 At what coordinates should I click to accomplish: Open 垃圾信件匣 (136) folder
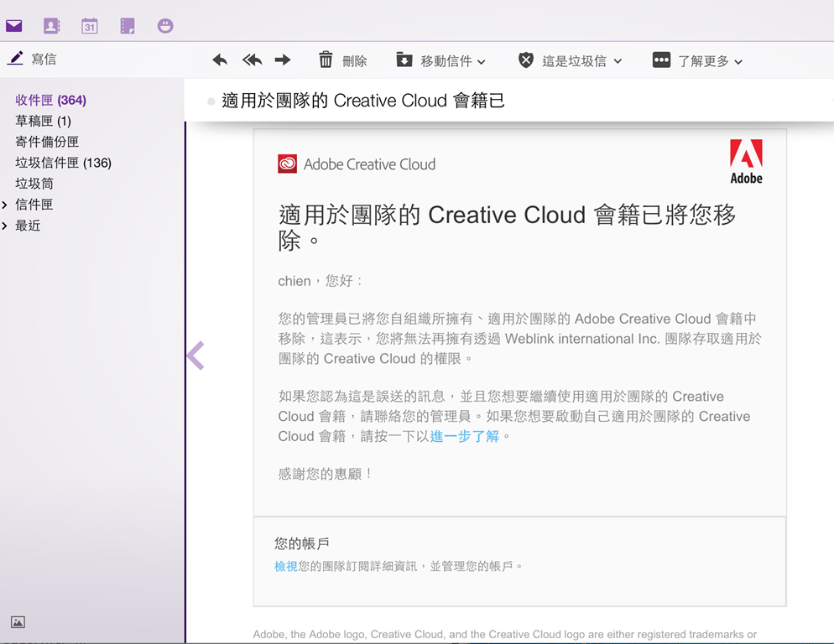coord(63,163)
